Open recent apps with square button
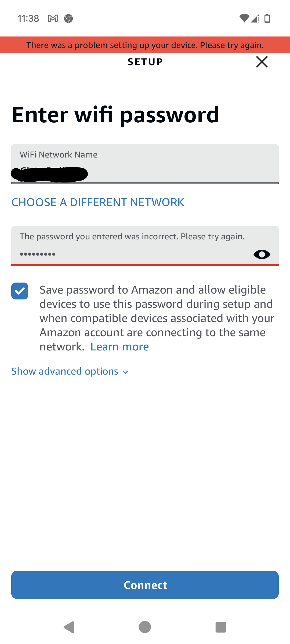The width and height of the screenshot is (290, 644). [x=221, y=627]
